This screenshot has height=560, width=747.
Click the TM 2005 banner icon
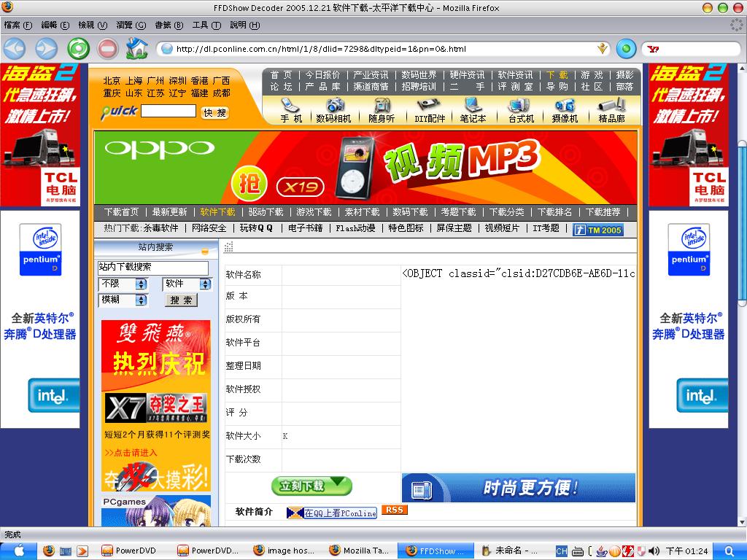pos(598,230)
